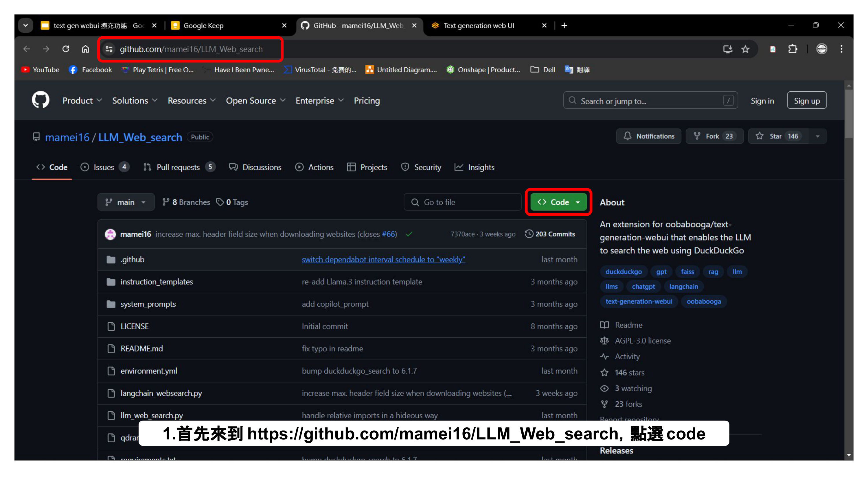
Task: Open the LLM_Web_search repository link
Action: [x=140, y=137]
